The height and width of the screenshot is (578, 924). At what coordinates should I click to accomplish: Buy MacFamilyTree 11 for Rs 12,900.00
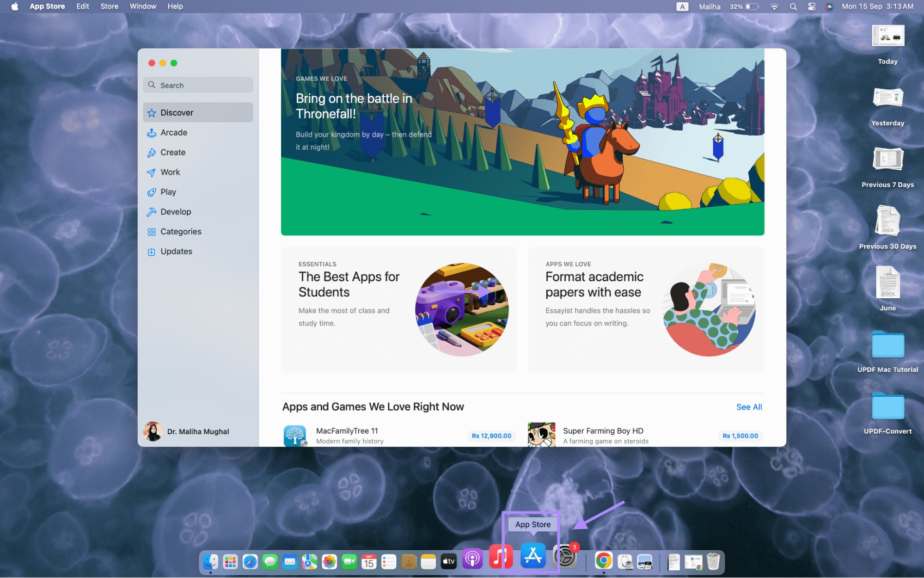[x=491, y=436]
